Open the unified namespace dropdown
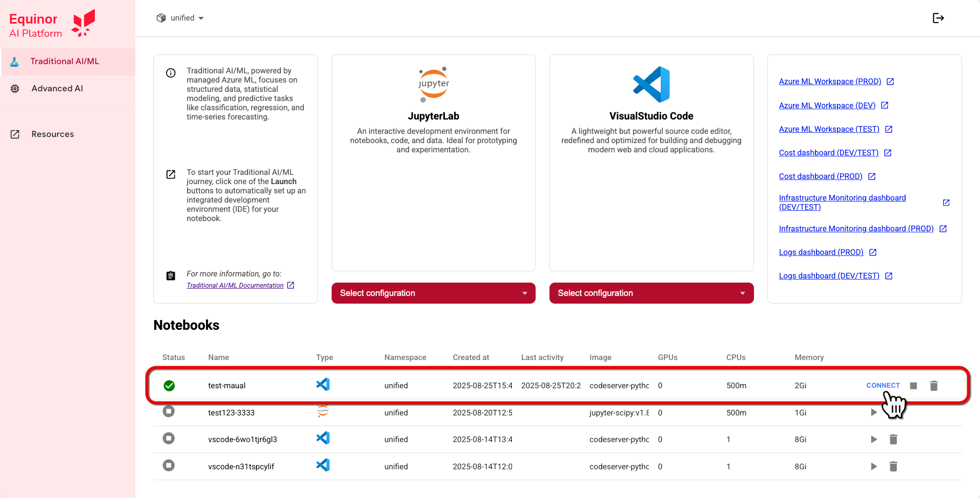The width and height of the screenshot is (980, 498). coord(180,18)
